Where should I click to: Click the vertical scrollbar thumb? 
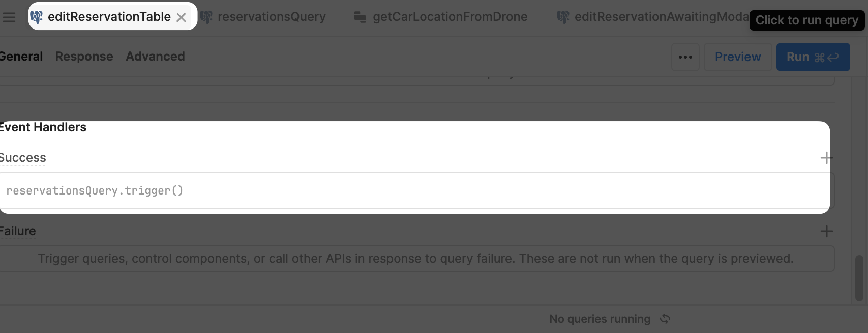click(859, 278)
